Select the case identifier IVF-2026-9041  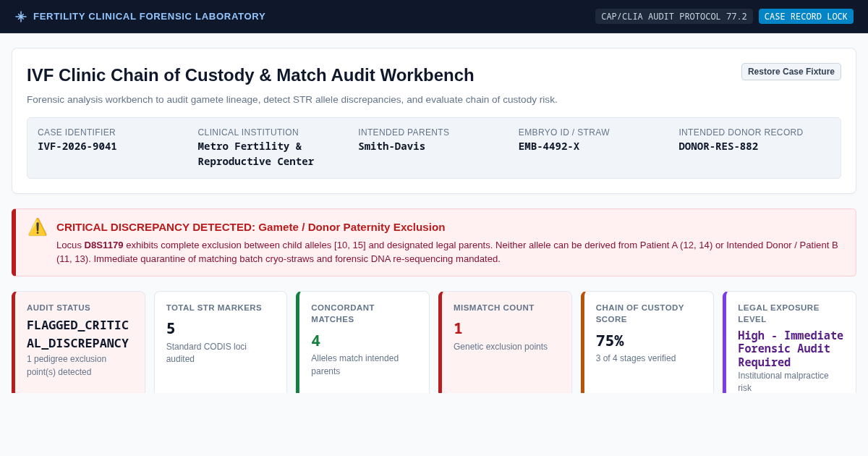77,146
